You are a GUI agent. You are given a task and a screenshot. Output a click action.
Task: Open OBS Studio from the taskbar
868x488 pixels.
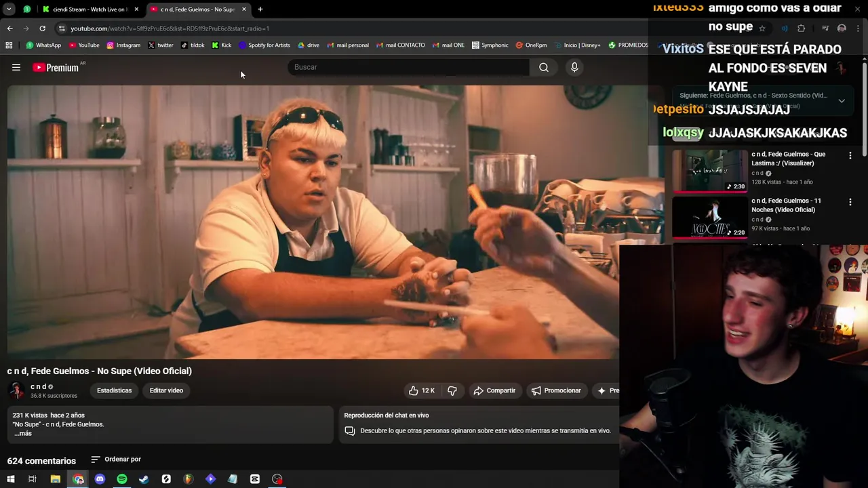(277, 479)
